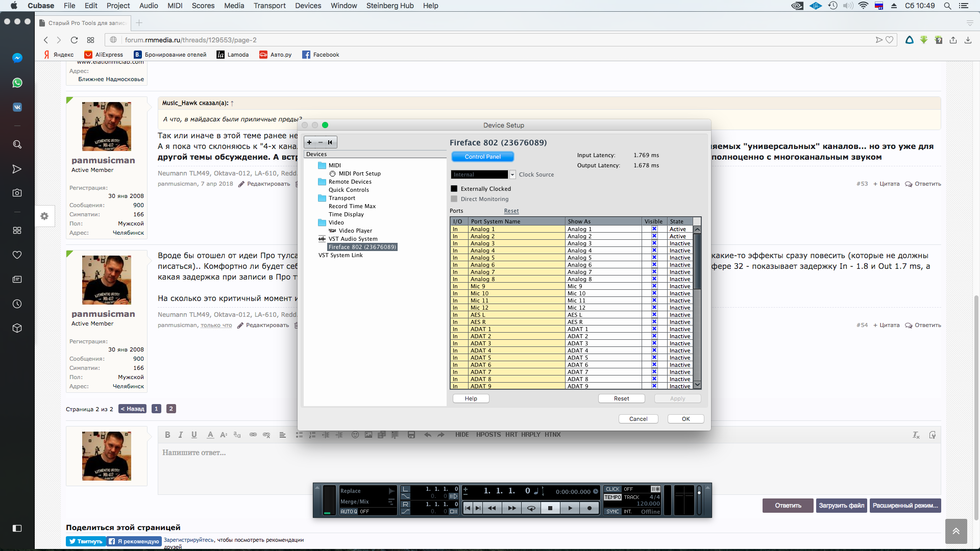Add device with the plus icon
The image size is (980, 551).
pos(309,142)
